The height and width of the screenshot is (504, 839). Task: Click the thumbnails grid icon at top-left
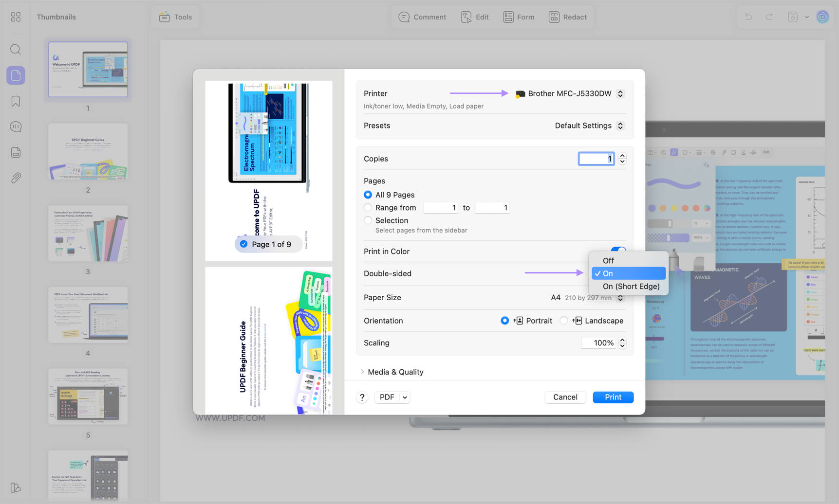[16, 17]
